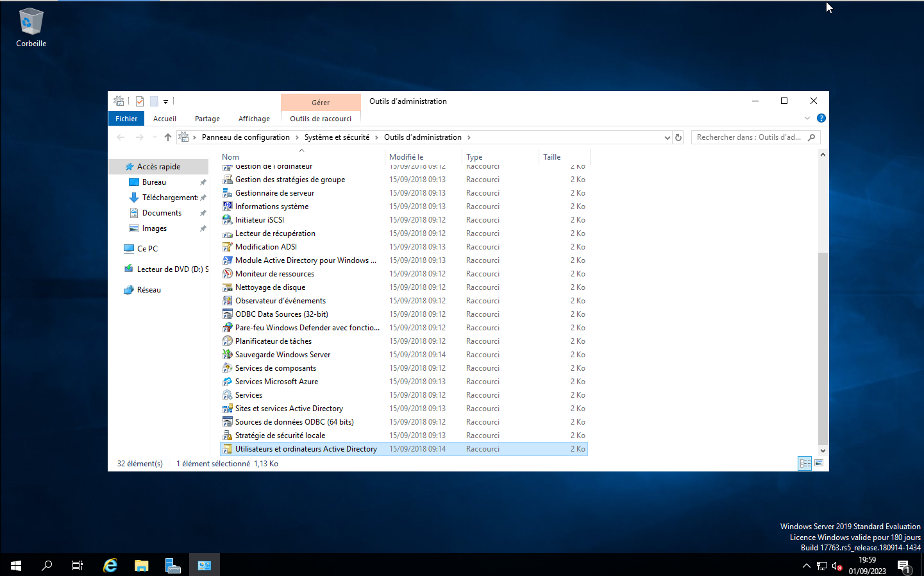The height and width of the screenshot is (576, 924).
Task: Click the Utilisateurs et ordinateurs Active Directory icon
Action: (227, 449)
